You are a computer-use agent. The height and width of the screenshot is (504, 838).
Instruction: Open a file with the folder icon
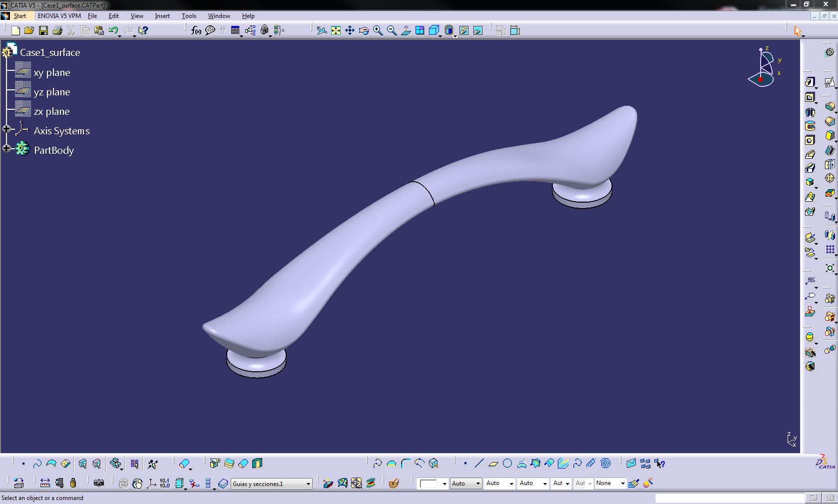coord(29,31)
